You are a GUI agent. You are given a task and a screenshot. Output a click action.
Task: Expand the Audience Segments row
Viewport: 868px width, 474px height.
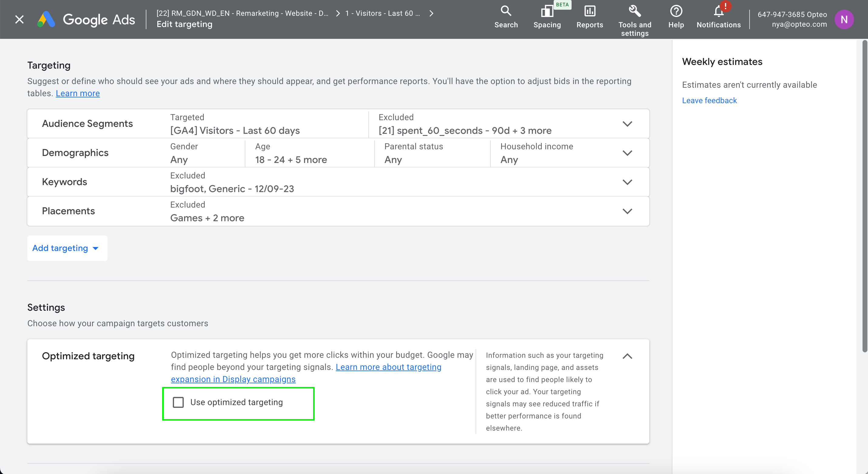627,124
